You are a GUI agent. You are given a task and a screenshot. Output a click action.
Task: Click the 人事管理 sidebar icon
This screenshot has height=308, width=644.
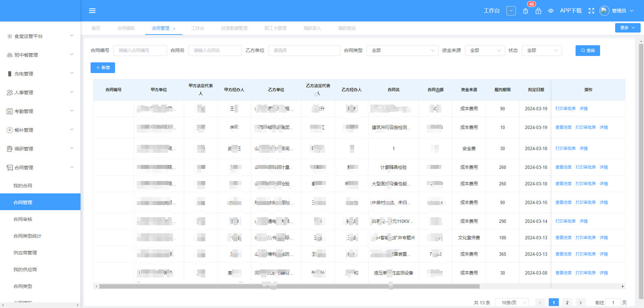[10, 93]
